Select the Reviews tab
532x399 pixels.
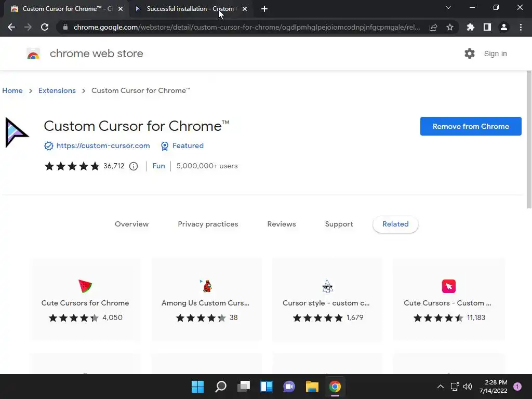tap(282, 224)
